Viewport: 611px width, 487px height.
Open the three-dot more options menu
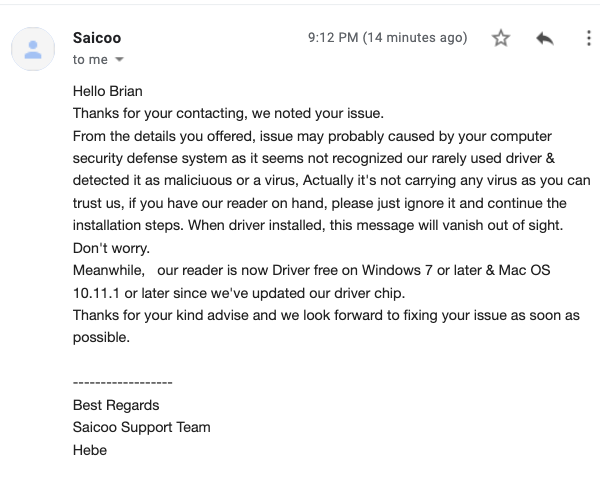click(x=588, y=39)
